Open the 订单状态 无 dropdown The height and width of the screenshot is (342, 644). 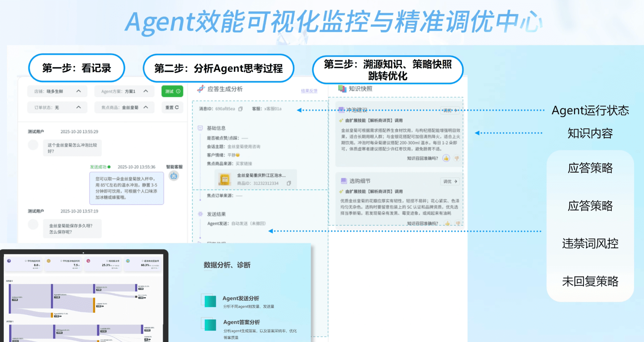[57, 108]
